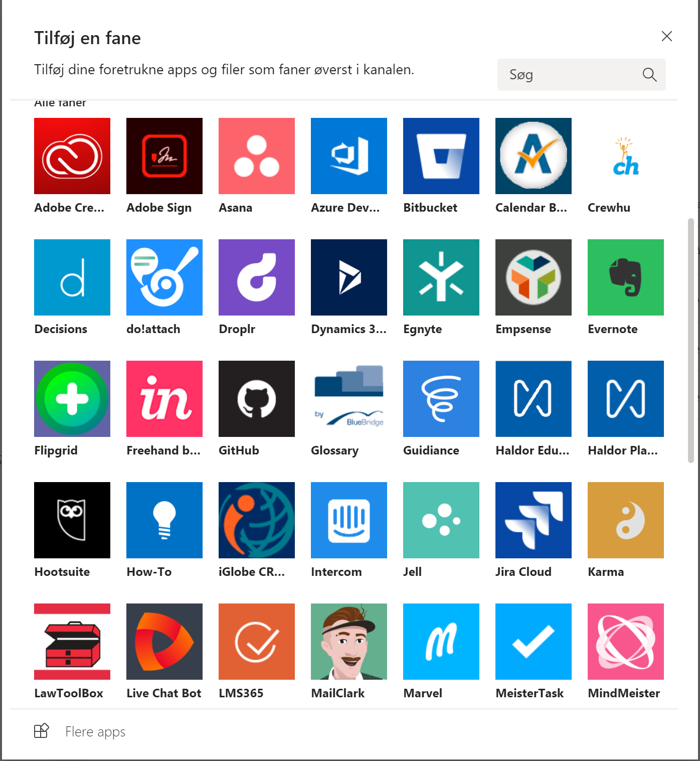Open the iGlobe CRM app icon
Screen dimensions: 700x761
point(257,520)
